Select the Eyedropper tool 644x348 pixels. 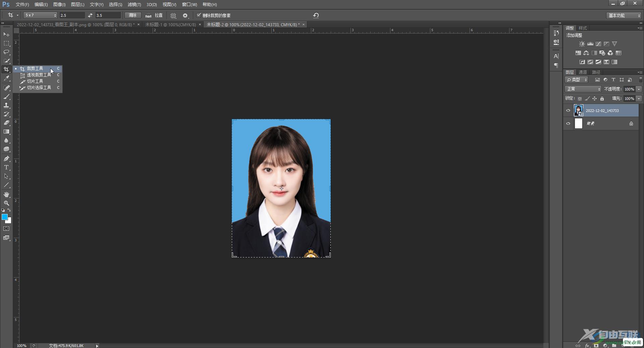pyautogui.click(x=6, y=78)
